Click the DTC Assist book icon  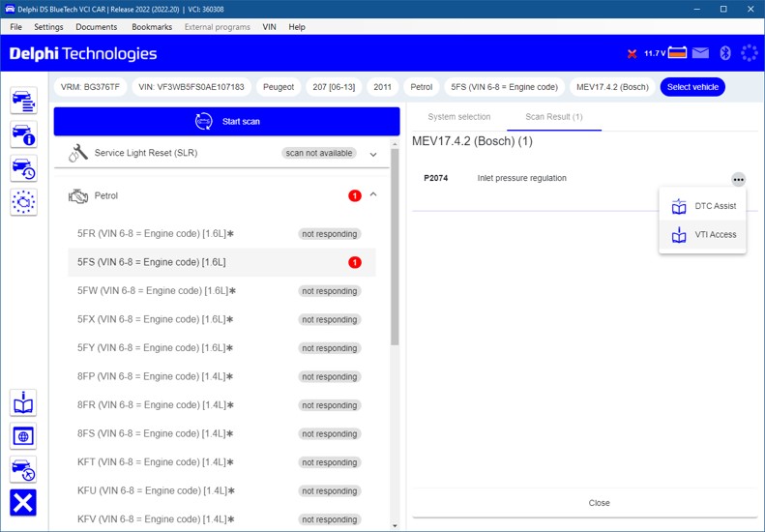point(679,206)
